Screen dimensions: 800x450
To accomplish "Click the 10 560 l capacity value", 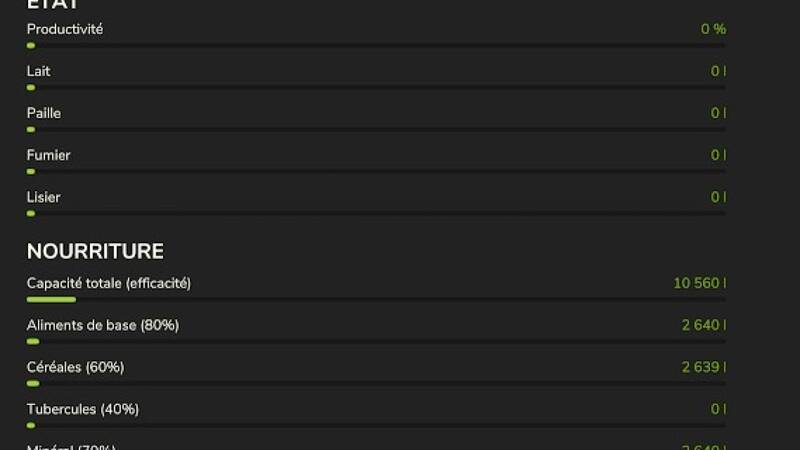I will (x=699, y=283).
